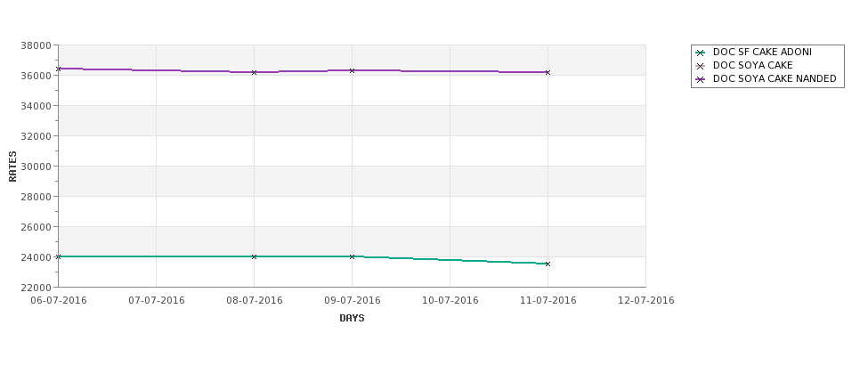Screen dimensions: 868x382
Task: Select the purple data point at 11-07-2016
Action: click(x=548, y=72)
